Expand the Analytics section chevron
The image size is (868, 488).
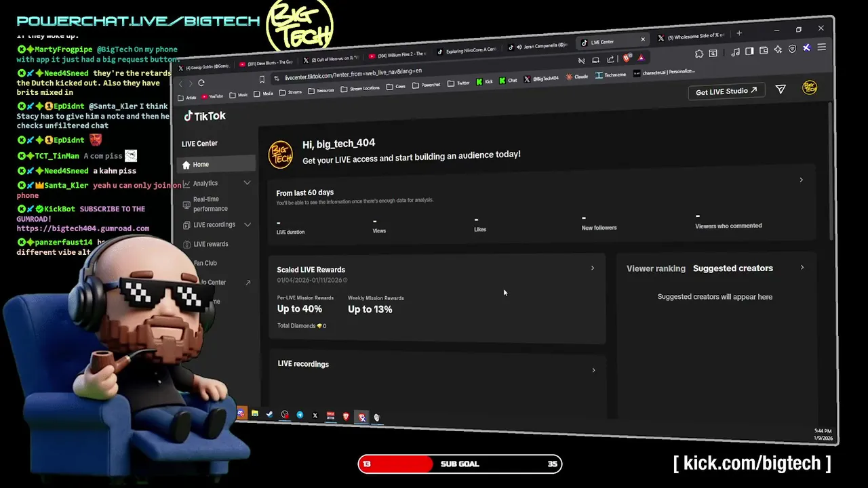coord(247,183)
